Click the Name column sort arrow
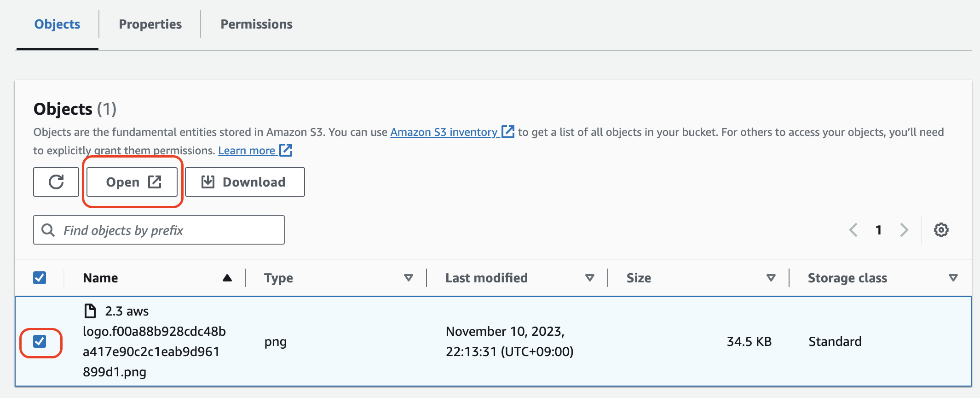980x398 pixels. click(x=227, y=277)
